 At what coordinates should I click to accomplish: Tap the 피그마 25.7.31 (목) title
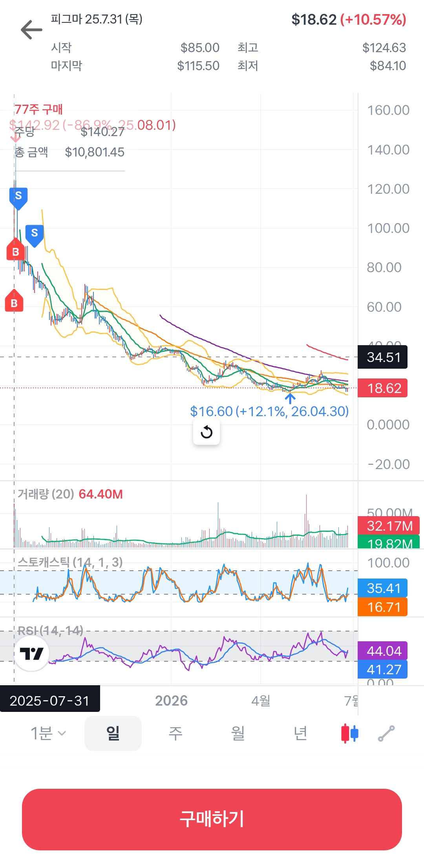coord(97,19)
